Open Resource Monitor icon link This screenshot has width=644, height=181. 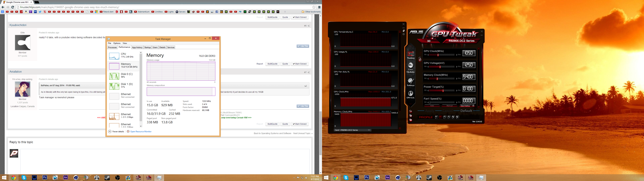[x=128, y=132]
